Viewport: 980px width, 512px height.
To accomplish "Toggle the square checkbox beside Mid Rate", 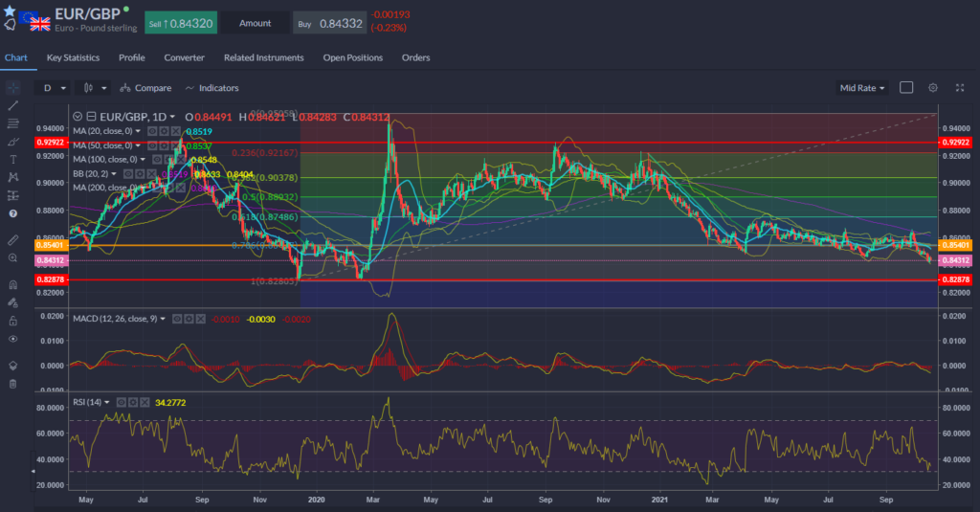I will click(x=906, y=87).
